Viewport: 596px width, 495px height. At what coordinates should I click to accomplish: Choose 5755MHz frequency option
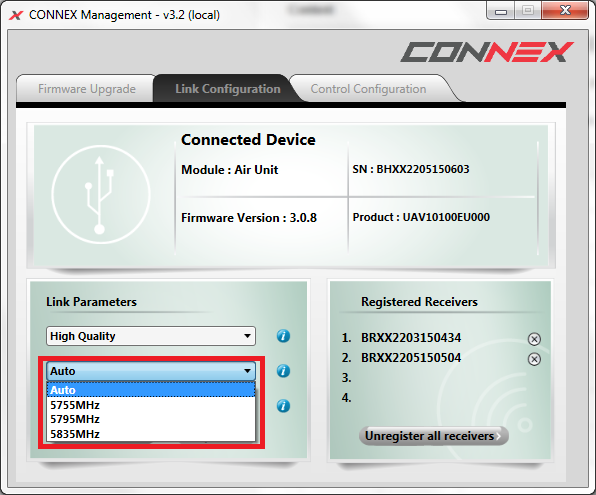[151, 405]
